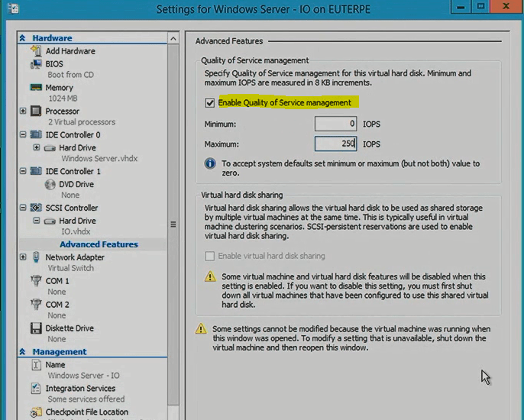This screenshot has height=420, width=524.
Task: Click the COM 1 port icon
Action: coord(36,281)
